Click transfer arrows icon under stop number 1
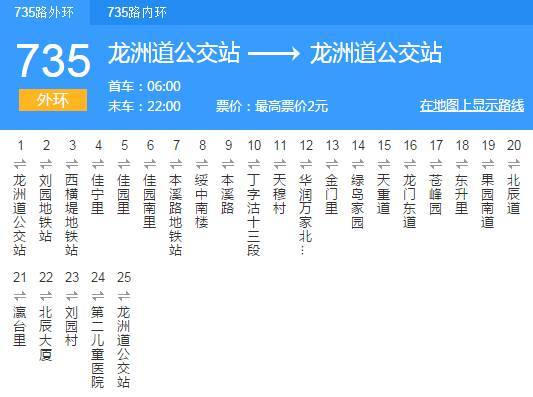The height and width of the screenshot is (397, 533). point(20,164)
